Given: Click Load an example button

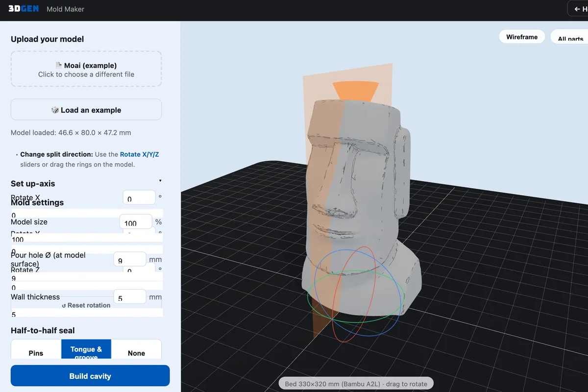Looking at the screenshot, I should coord(86,109).
